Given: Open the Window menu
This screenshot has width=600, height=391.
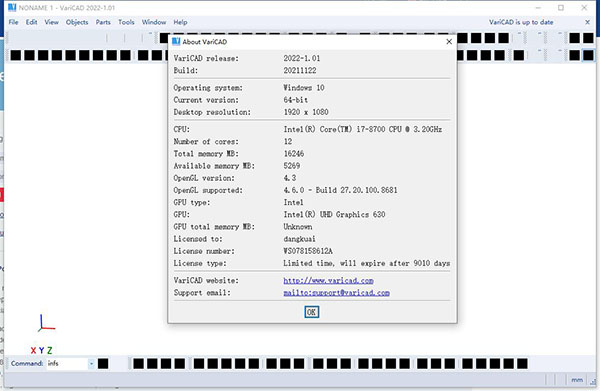Looking at the screenshot, I should (x=154, y=22).
